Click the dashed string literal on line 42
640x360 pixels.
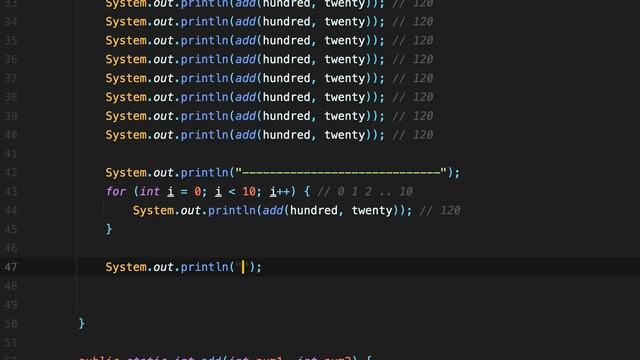[x=341, y=173]
